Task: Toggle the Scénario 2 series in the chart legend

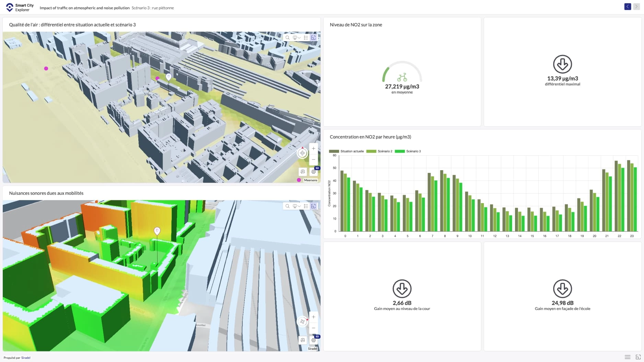Action: click(379, 151)
